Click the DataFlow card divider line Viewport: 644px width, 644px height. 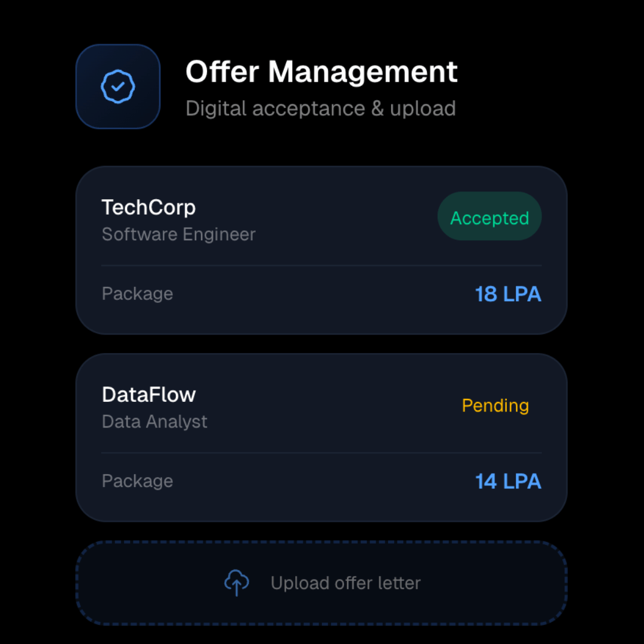click(321, 453)
